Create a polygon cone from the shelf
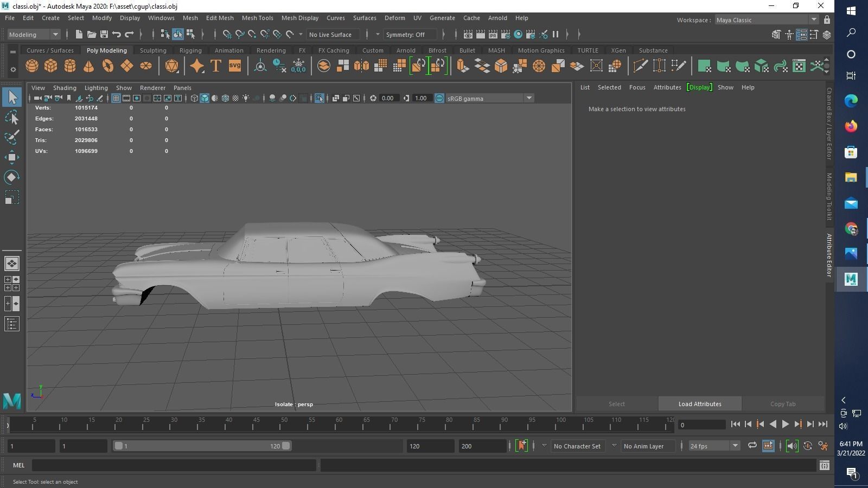This screenshot has width=868, height=488. pyautogui.click(x=88, y=66)
